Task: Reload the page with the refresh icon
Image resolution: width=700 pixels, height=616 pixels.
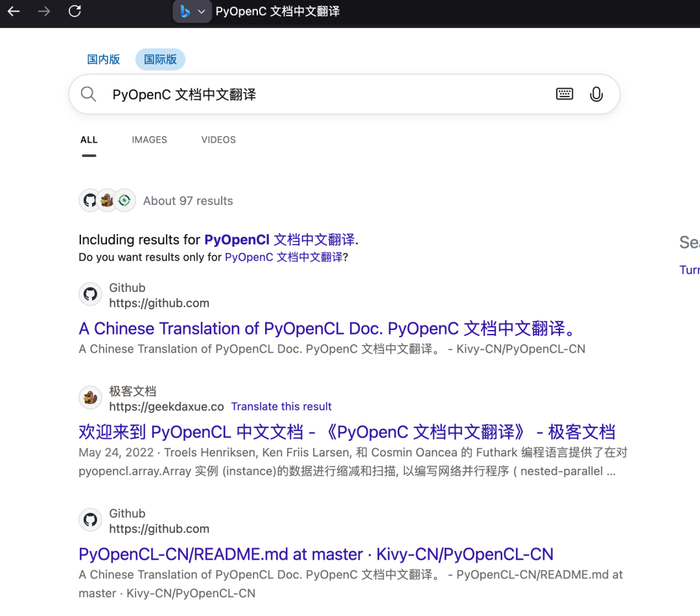Action: tap(75, 11)
